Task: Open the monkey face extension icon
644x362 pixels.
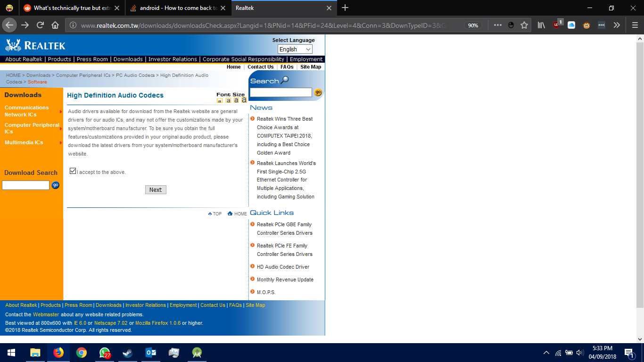Action: point(586,25)
